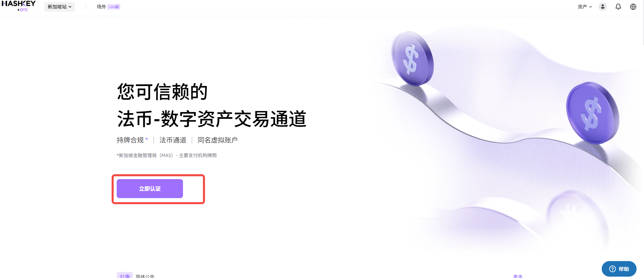The height and width of the screenshot is (278, 644).
Task: Open the 简体公告 announcement entry
Action: pos(145,276)
